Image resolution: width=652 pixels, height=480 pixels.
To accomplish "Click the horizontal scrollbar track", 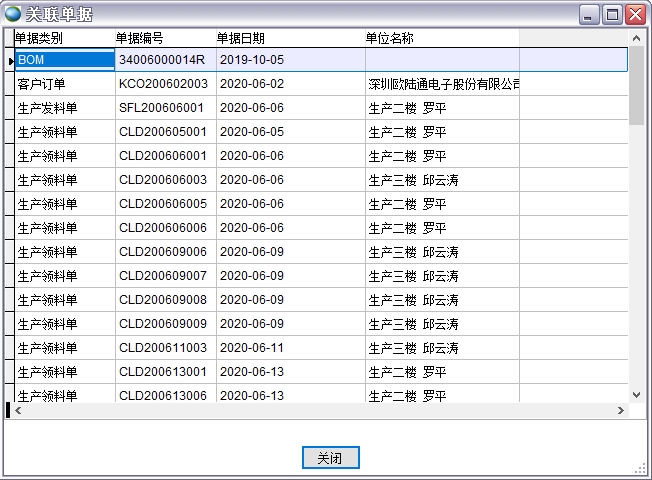I will click(320, 410).
